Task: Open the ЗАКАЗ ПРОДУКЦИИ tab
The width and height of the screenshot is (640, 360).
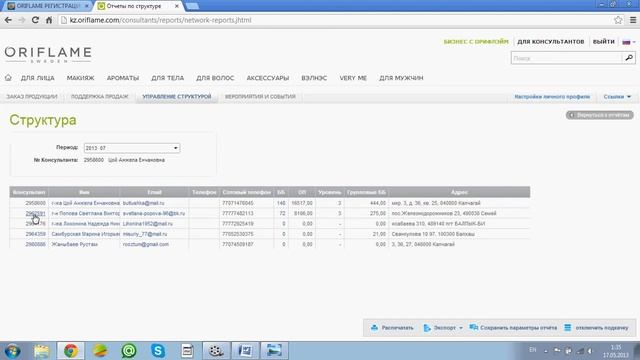Action: click(x=32, y=97)
